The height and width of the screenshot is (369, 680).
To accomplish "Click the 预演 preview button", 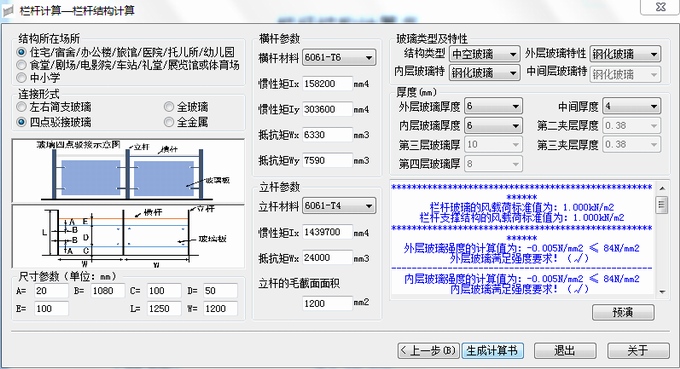I will pyautogui.click(x=623, y=312).
